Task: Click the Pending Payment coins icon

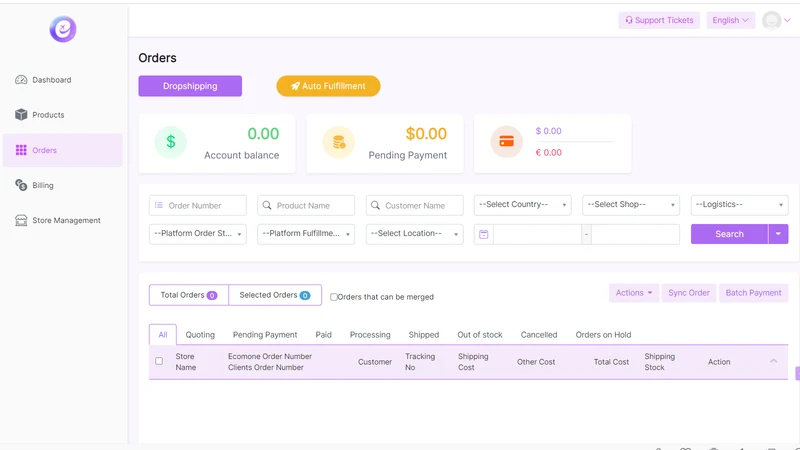Action: coord(338,142)
